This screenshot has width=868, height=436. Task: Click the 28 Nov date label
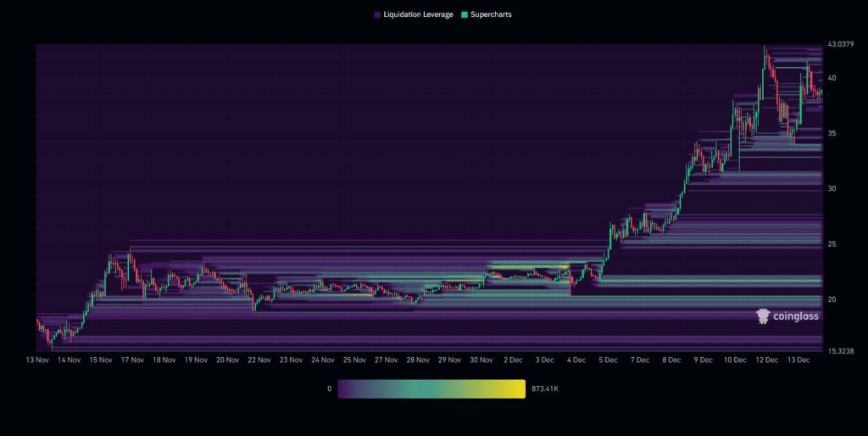418,361
